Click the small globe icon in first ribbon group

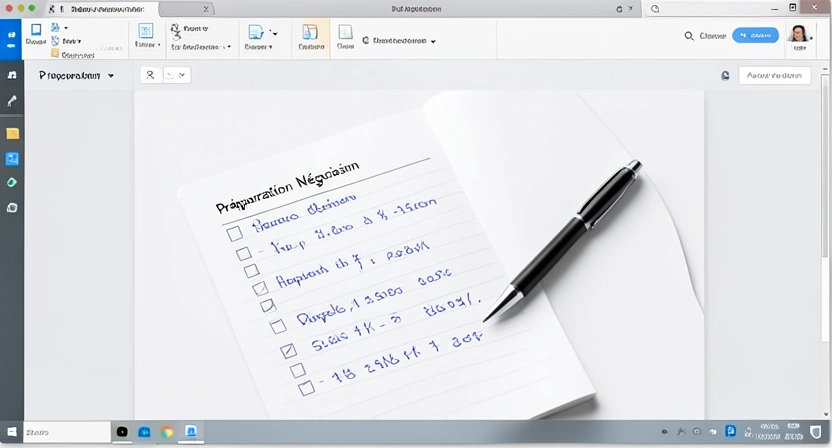coord(55,41)
